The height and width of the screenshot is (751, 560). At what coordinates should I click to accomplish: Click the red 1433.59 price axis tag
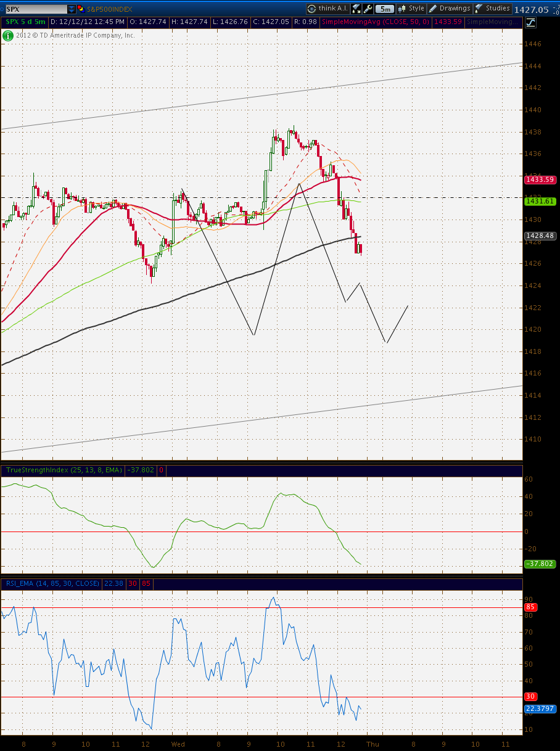point(539,180)
